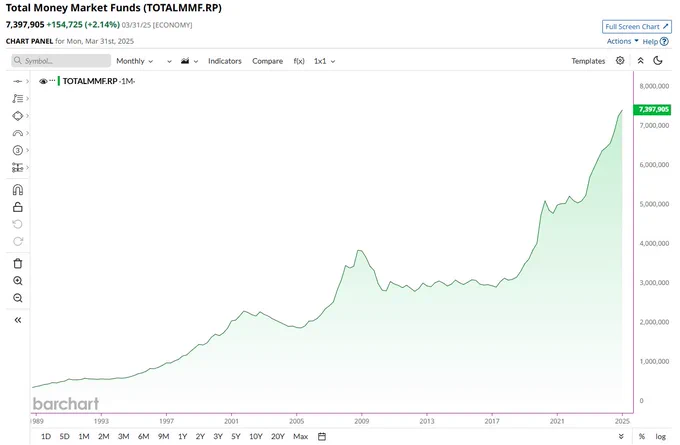
Task: Select the 3Y time range
Action: pos(218,436)
